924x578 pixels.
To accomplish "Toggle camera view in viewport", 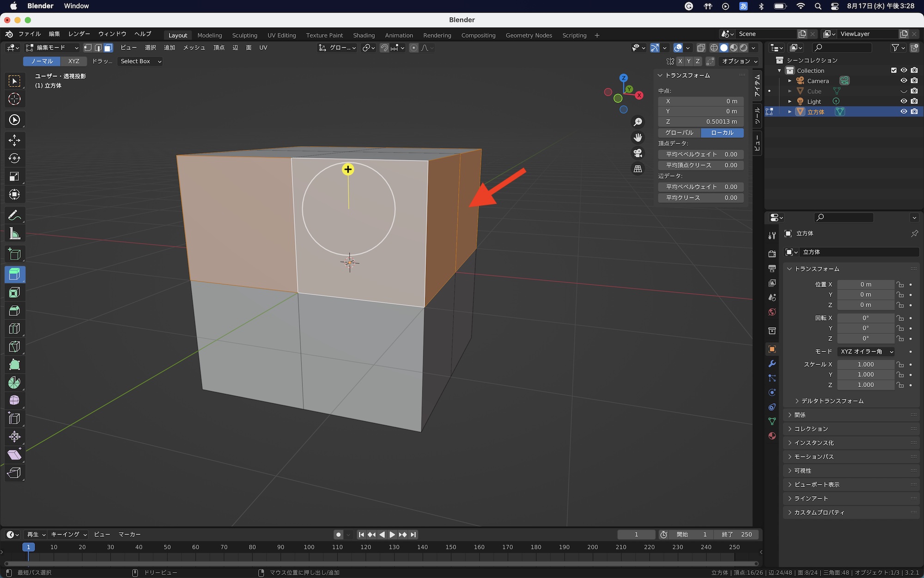I will 638,153.
